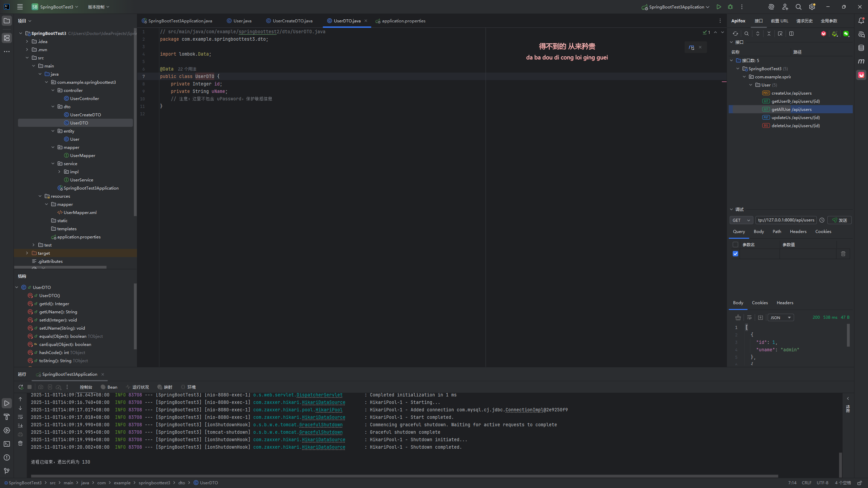Viewport: 868px width, 488px height.
Task: Click the Apifox refresh icon
Action: point(735,34)
